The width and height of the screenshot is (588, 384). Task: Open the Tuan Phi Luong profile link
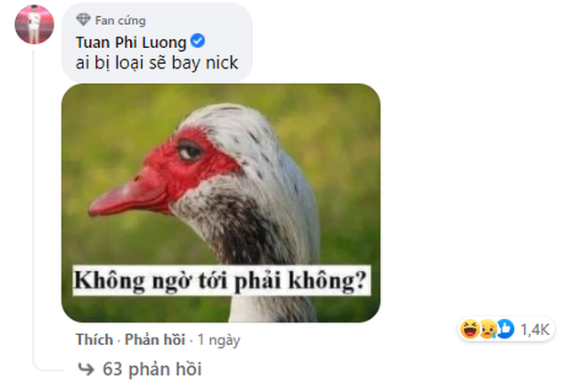click(131, 43)
